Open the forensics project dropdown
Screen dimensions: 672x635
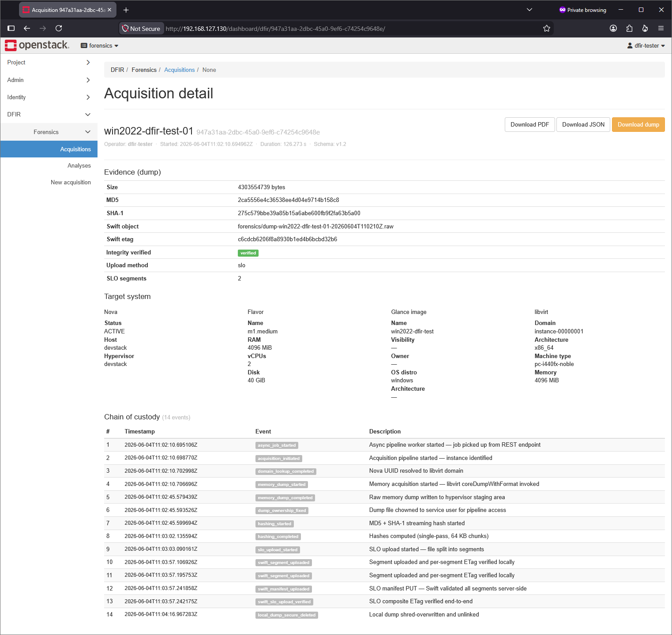[100, 45]
